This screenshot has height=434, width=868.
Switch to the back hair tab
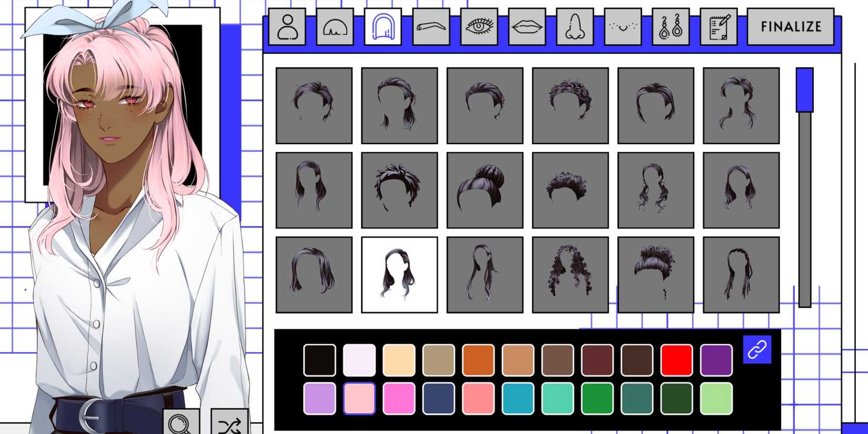pos(383,27)
